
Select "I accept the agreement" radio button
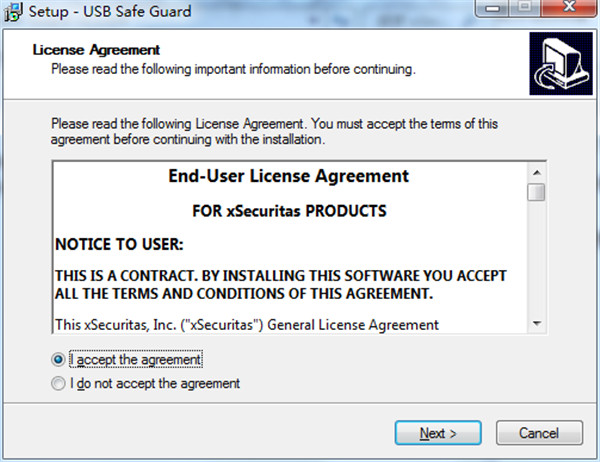click(57, 359)
